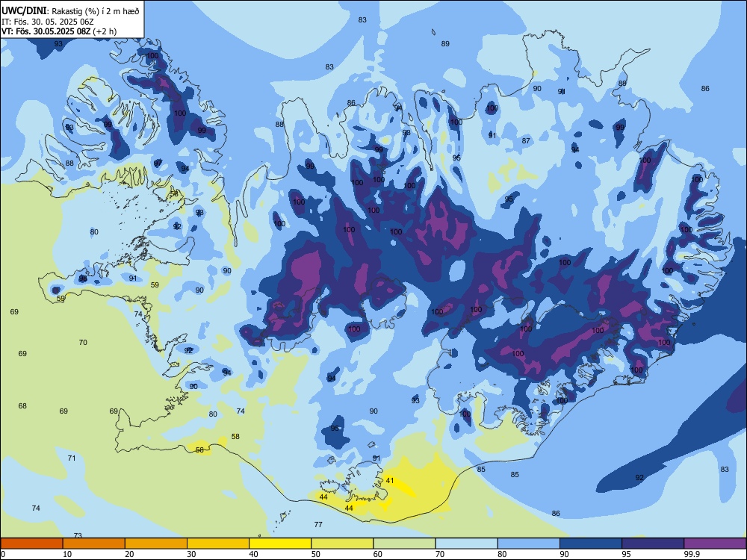This screenshot has width=747, height=560.
Task: Click the "30" label below the color scale
Action: pyautogui.click(x=191, y=554)
